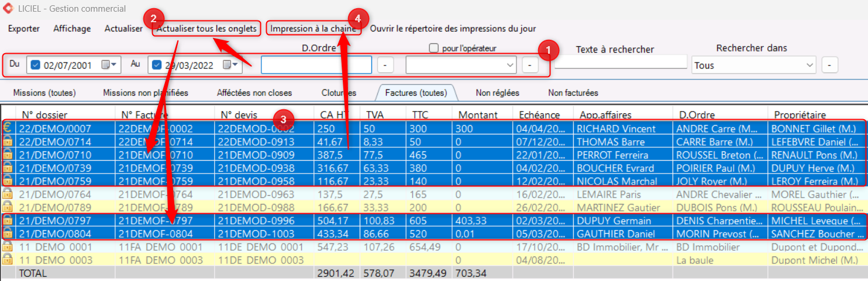Viewport: 868px width, 281px height.
Task: Open the calendar picker for the Du date
Action: [x=109, y=65]
